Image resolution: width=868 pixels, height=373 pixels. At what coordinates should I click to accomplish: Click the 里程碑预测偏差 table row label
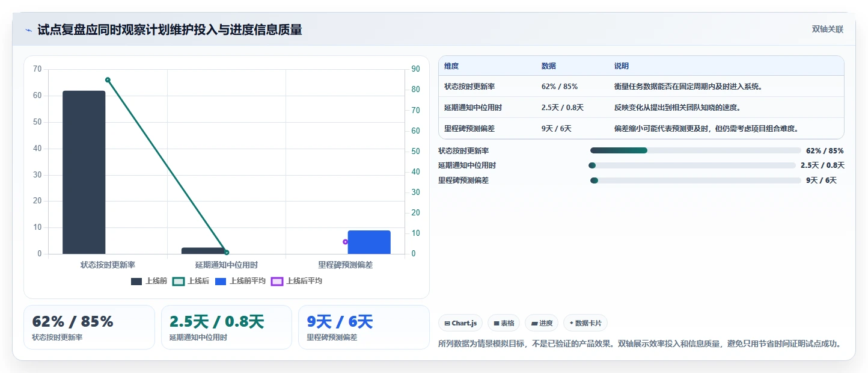[x=469, y=129]
